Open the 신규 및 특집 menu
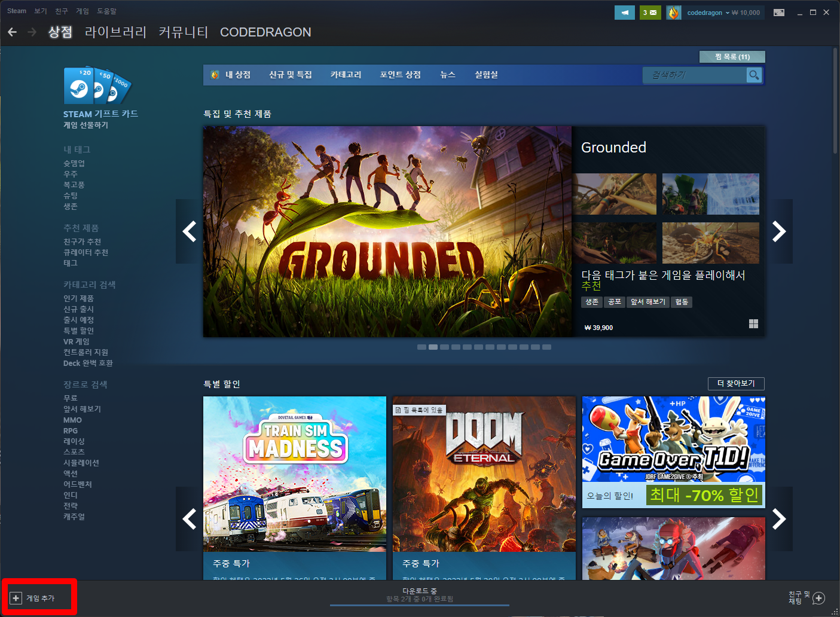 pyautogui.click(x=291, y=75)
